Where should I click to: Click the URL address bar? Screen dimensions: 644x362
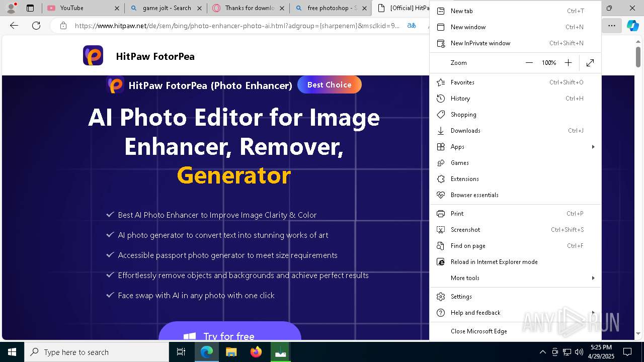[236, 26]
